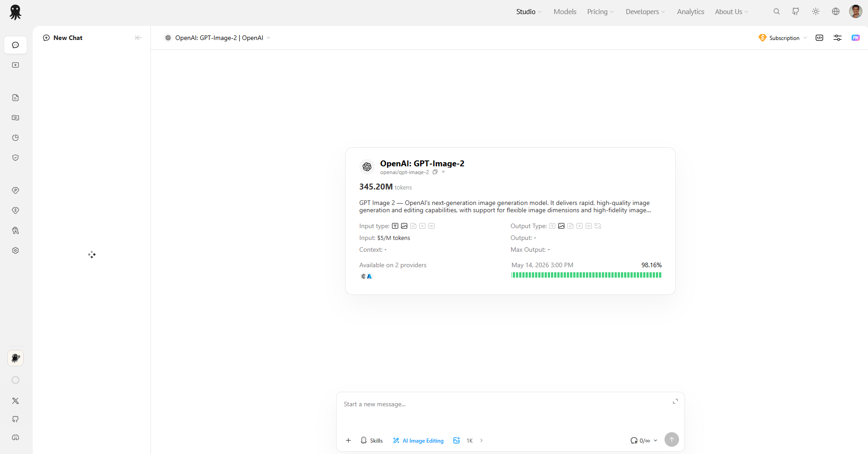Open the gear settings icon in sidebar
Viewport: 868px width, 454px height.
(15, 250)
